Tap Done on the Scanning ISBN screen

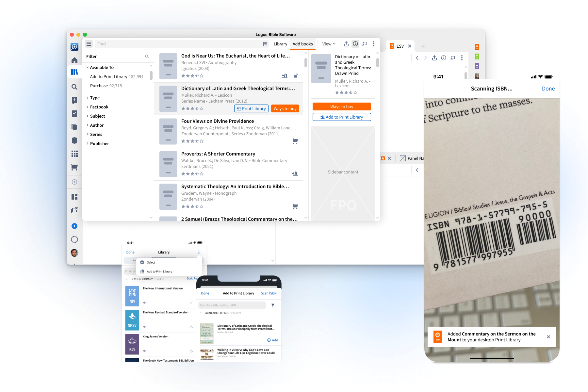(x=548, y=89)
